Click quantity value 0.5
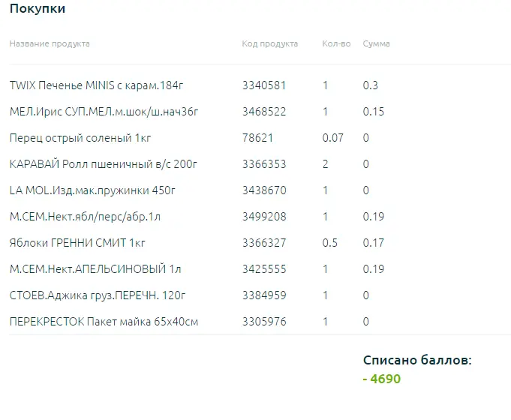 [x=330, y=243]
